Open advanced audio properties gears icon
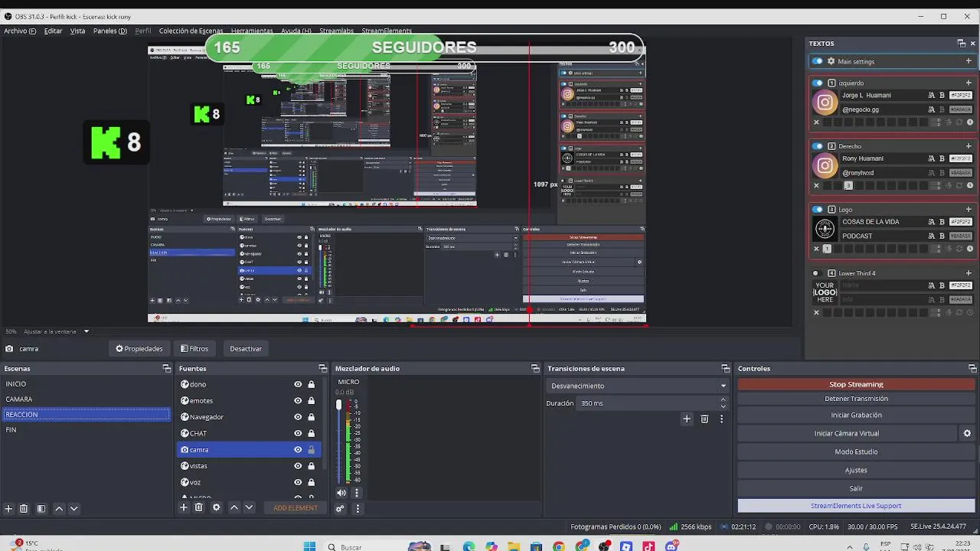The image size is (980, 551). 340,508
